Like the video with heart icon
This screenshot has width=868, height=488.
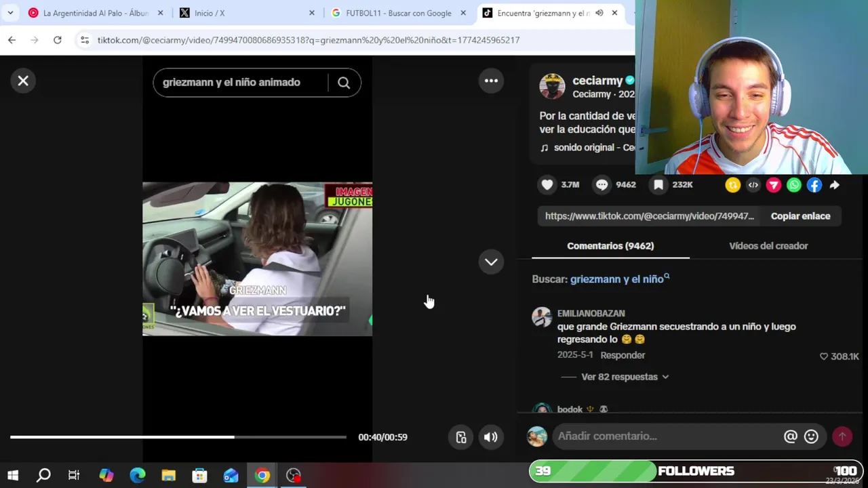point(547,184)
